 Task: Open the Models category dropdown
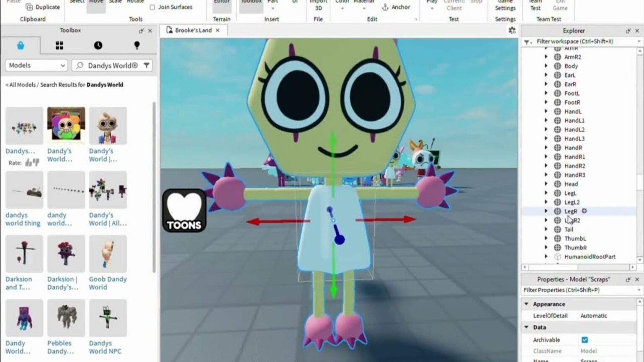[x=36, y=65]
